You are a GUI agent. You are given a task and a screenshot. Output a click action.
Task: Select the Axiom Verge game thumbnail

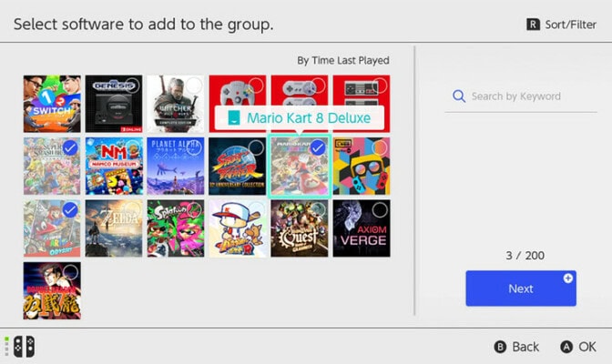(362, 227)
